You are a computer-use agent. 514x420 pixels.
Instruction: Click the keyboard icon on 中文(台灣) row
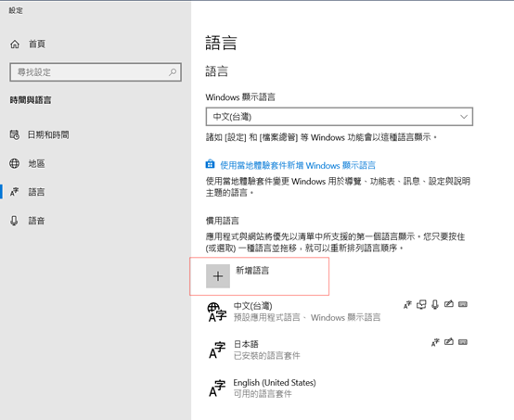coord(463,304)
